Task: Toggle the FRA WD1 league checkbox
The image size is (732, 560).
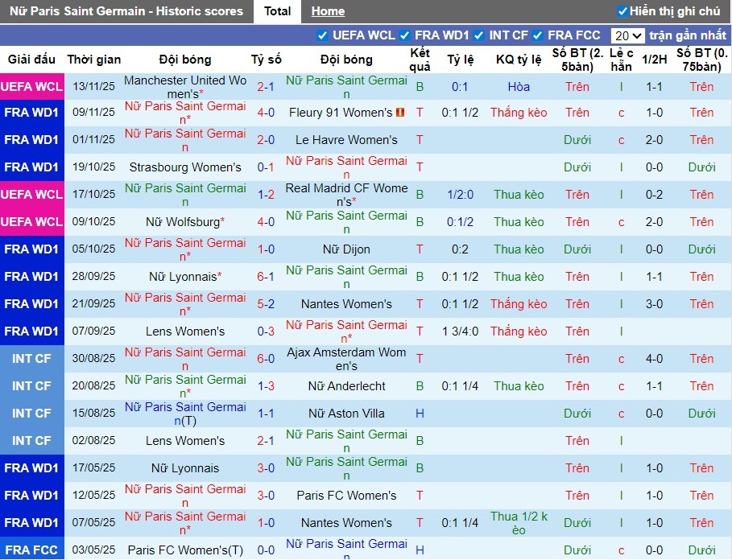Action: [405, 35]
